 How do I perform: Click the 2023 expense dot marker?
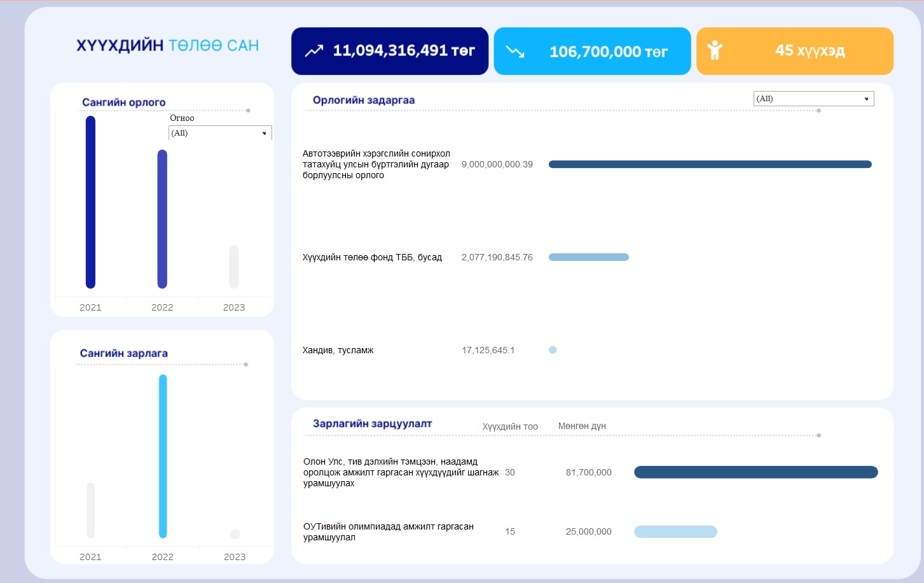pyautogui.click(x=235, y=534)
